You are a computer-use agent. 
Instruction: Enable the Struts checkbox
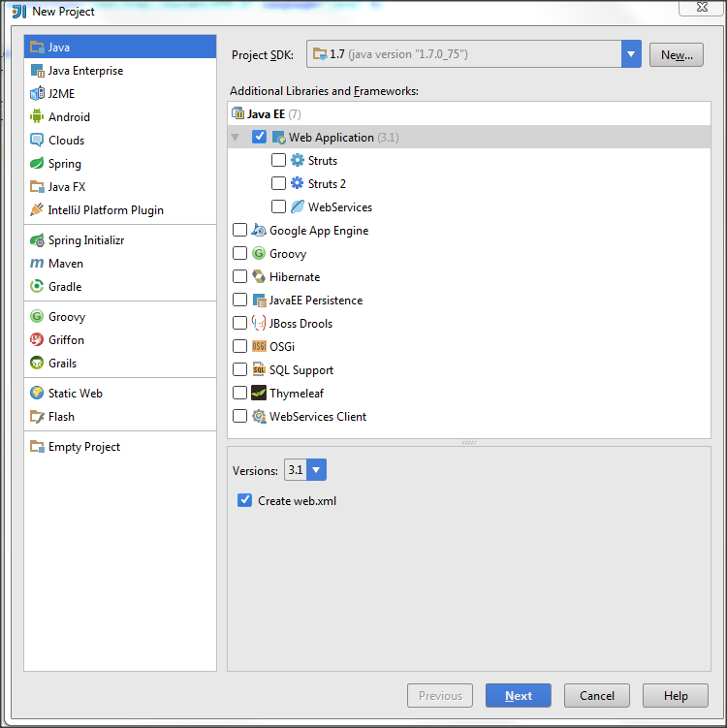click(278, 160)
